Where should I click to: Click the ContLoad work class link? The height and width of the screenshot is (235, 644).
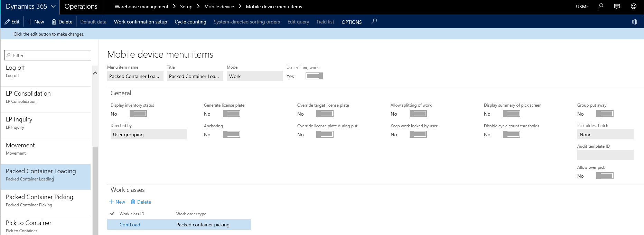130,225
